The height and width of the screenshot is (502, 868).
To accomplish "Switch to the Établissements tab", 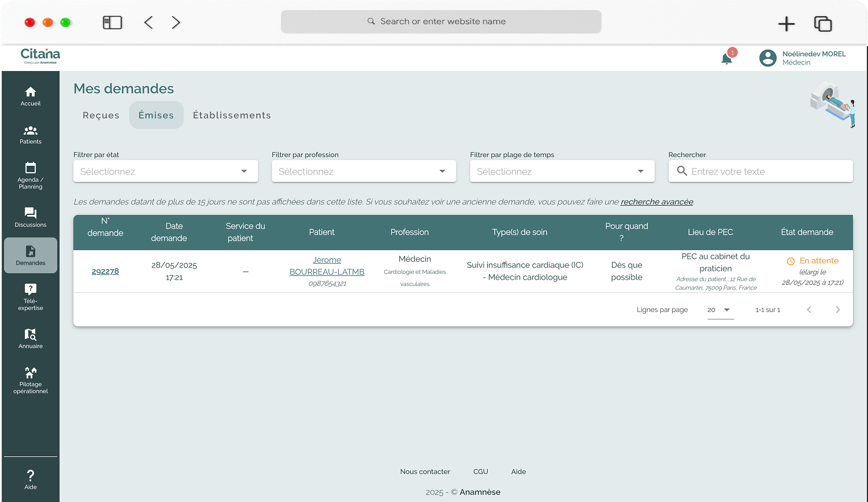I will coord(232,115).
